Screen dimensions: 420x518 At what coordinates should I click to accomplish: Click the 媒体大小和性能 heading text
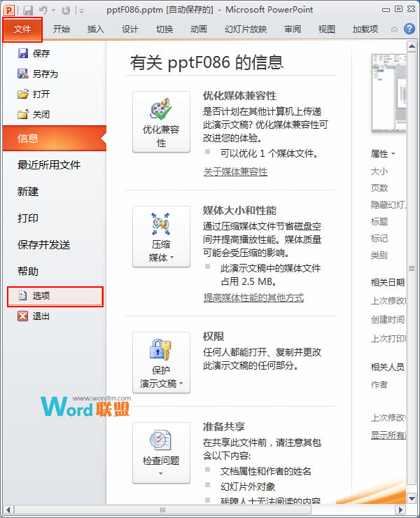point(239,211)
